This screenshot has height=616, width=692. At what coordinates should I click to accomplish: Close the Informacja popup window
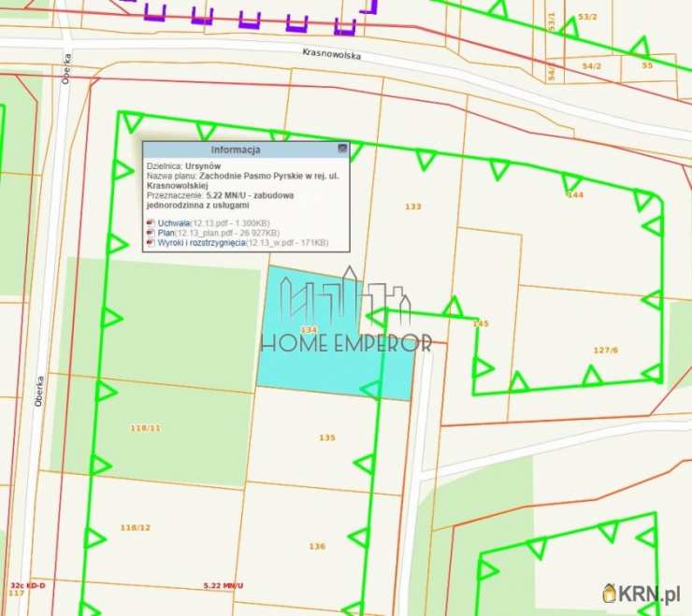(x=342, y=148)
